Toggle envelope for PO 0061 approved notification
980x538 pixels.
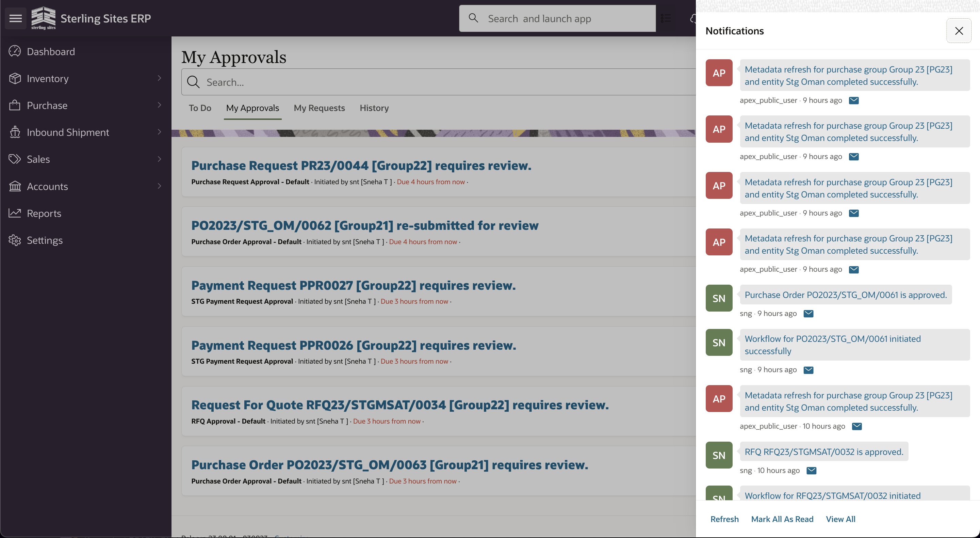pos(808,314)
